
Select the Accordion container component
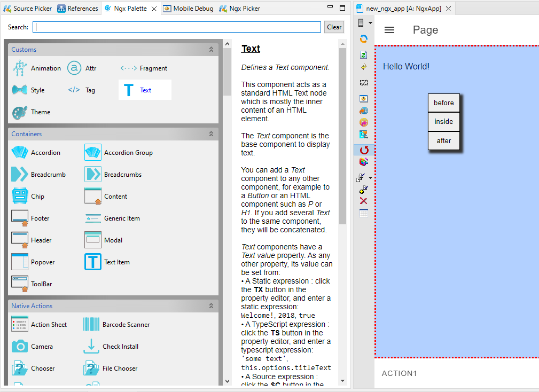20,153
